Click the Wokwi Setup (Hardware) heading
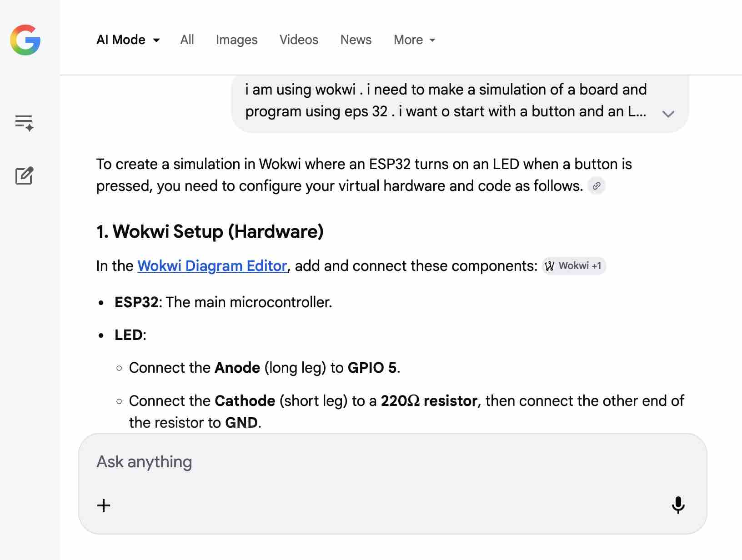 pyautogui.click(x=210, y=231)
